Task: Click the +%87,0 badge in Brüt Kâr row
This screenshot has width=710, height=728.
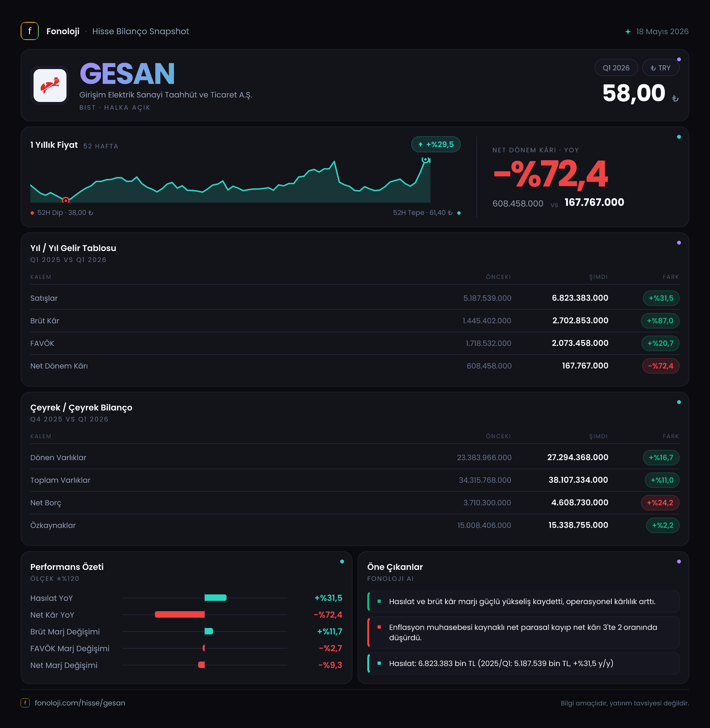Action: [x=660, y=321]
